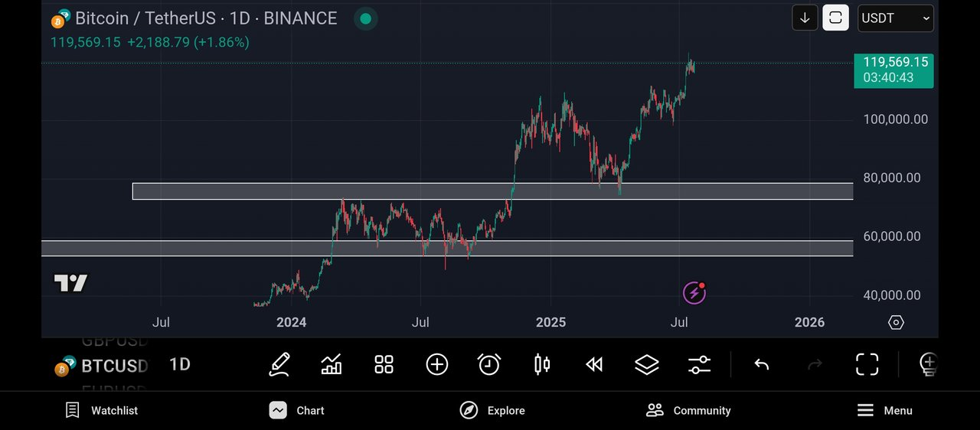Go to the Community tab
This screenshot has width=980, height=430.
click(688, 411)
